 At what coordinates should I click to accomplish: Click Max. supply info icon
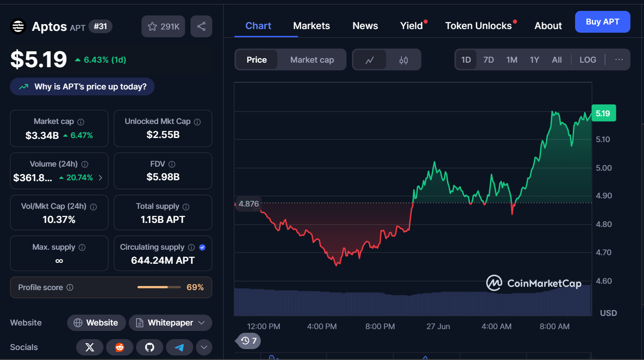click(82, 247)
